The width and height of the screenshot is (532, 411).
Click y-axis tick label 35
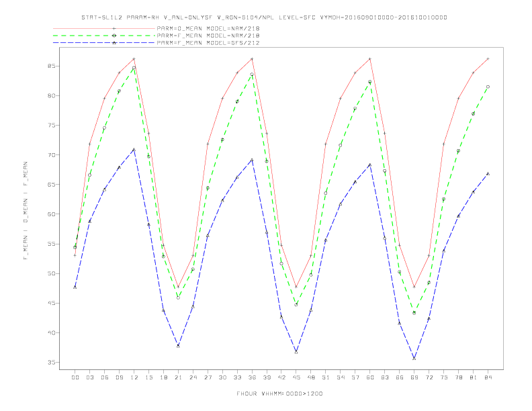(x=52, y=363)
